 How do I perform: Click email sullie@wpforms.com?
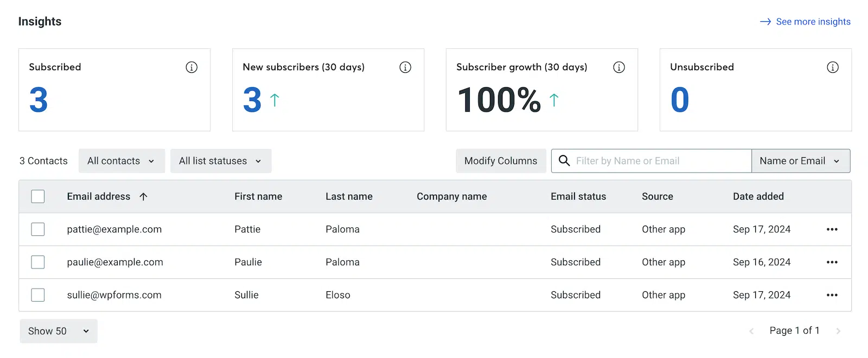click(114, 295)
